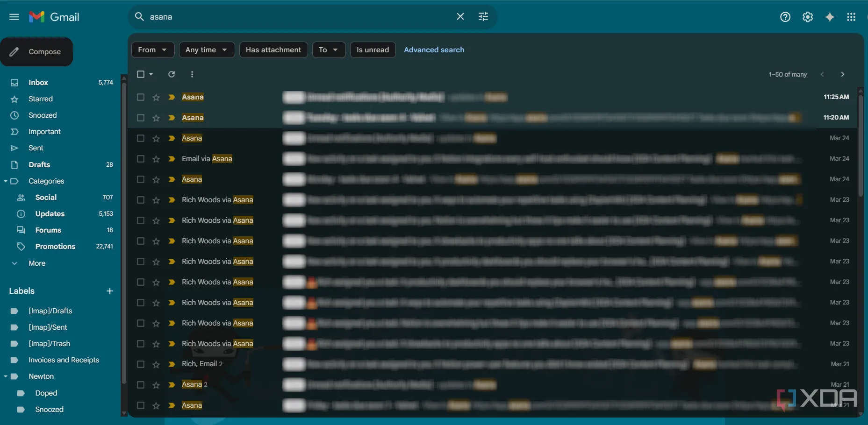The image size is (868, 425).
Task: Select checkbox of Rich, Email 2 row
Action: click(140, 364)
